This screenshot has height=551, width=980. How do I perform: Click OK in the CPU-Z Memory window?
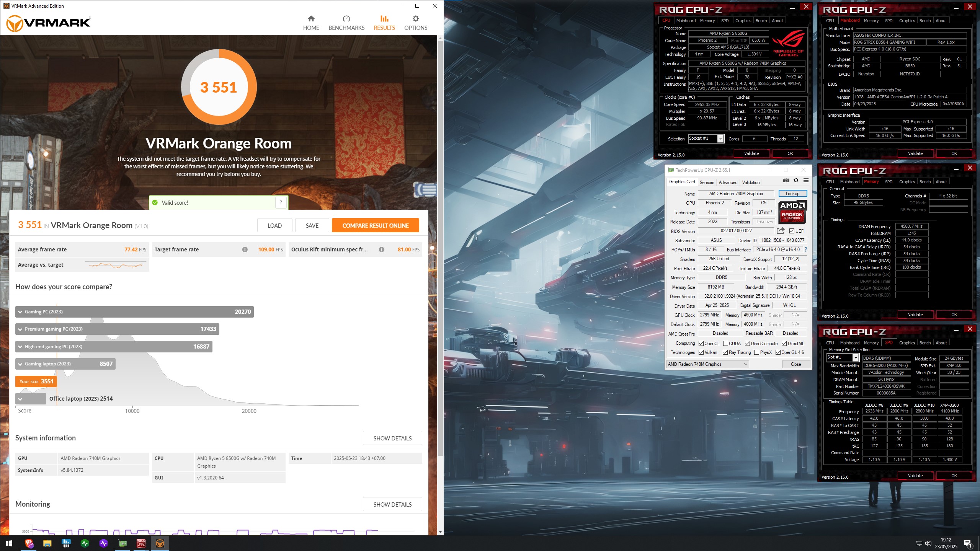[954, 315]
